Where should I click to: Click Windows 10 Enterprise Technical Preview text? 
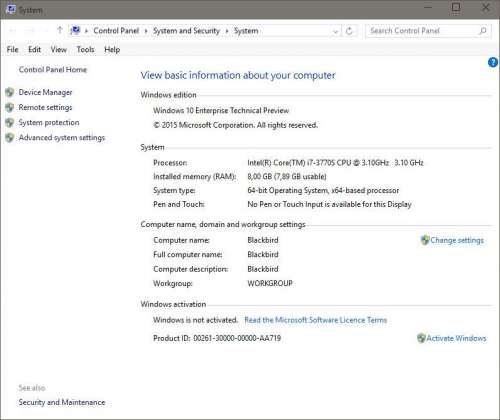point(221,110)
